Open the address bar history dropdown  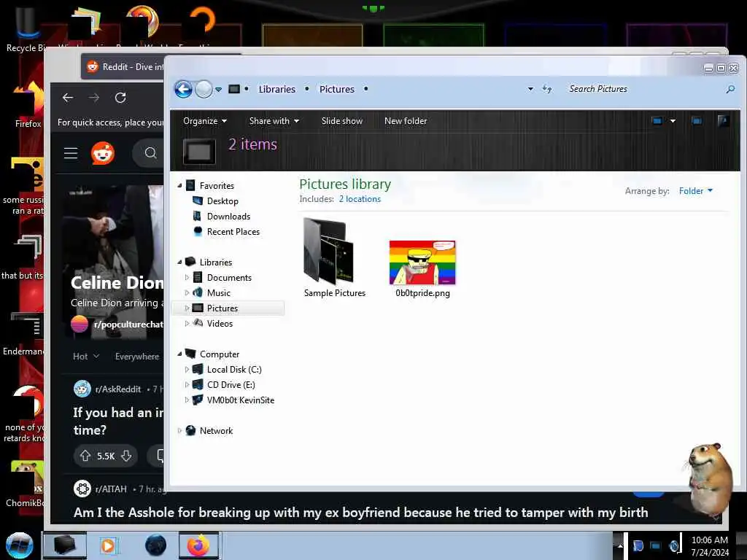(x=530, y=89)
